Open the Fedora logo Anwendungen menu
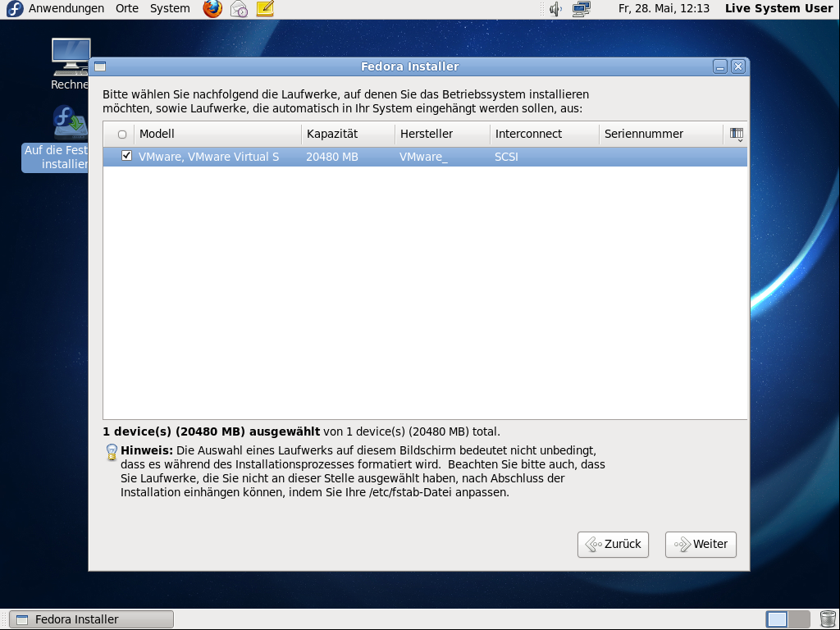The width and height of the screenshot is (840, 630). (15, 8)
